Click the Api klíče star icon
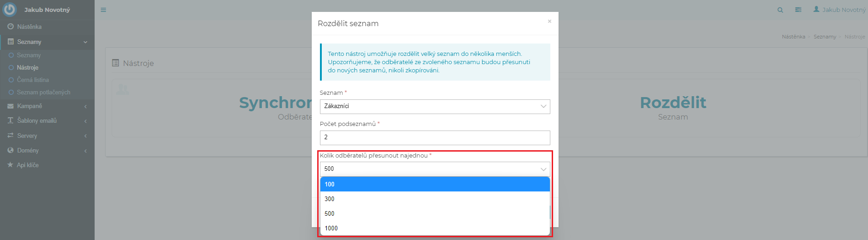Viewport: 868px width, 240px height. coord(11,165)
